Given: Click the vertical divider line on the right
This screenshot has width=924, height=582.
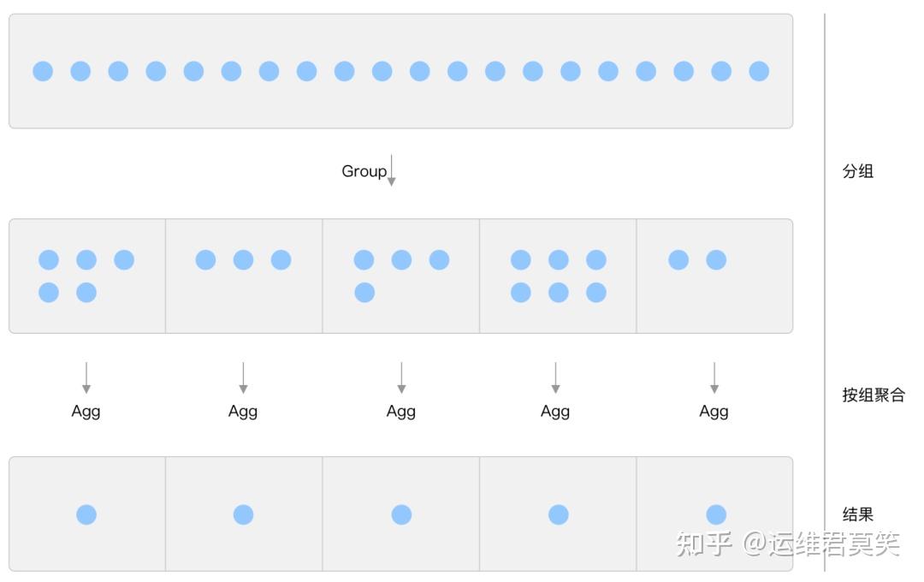Looking at the screenshot, I should coord(825,292).
